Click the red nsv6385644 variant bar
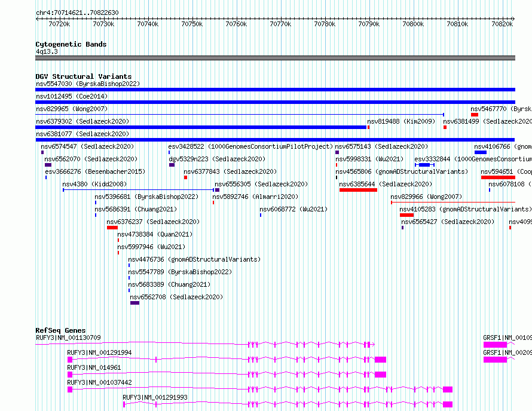 (358, 190)
